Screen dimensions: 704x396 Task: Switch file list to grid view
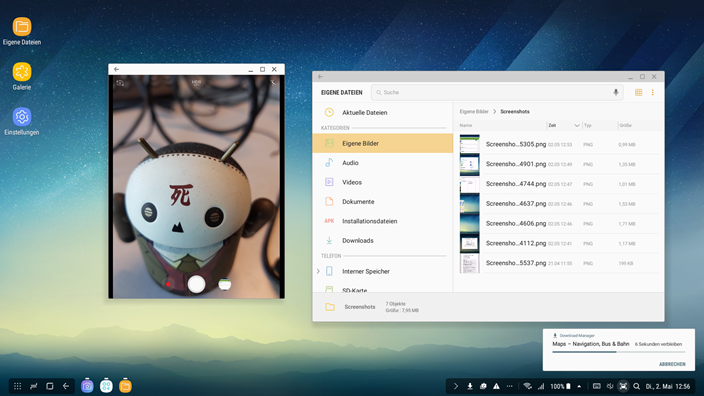coord(638,92)
